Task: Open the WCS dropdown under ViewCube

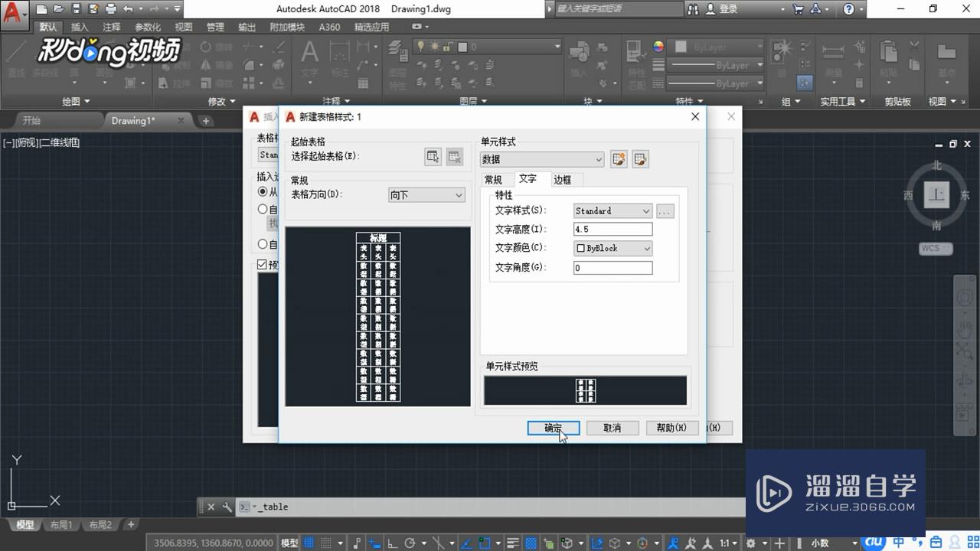Action: coord(936,248)
